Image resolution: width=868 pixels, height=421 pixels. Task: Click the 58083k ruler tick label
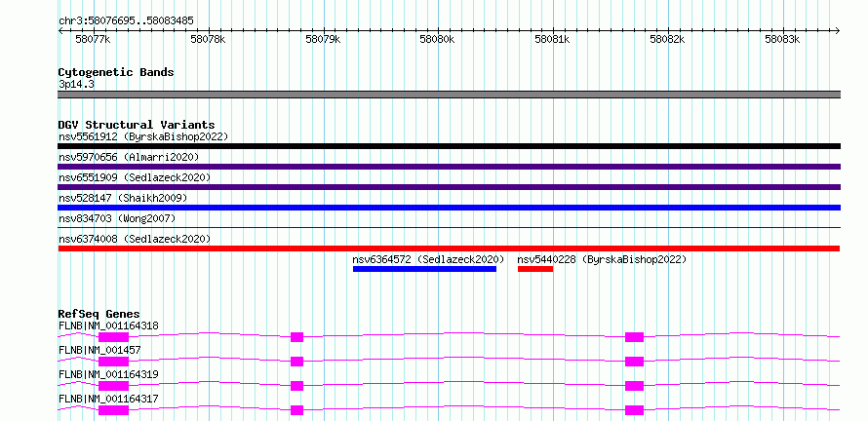coord(783,39)
